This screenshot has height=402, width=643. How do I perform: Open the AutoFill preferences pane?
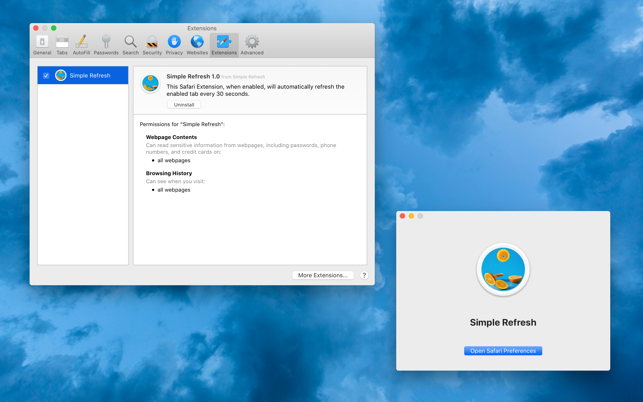pyautogui.click(x=81, y=45)
